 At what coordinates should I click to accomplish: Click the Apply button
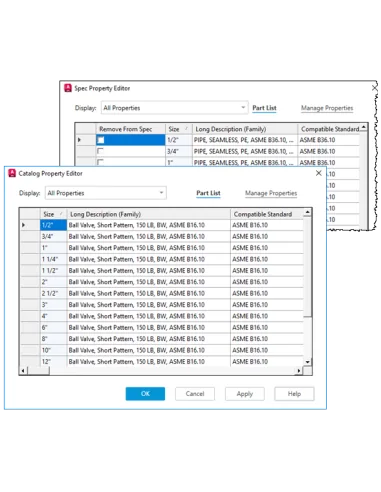click(x=245, y=394)
